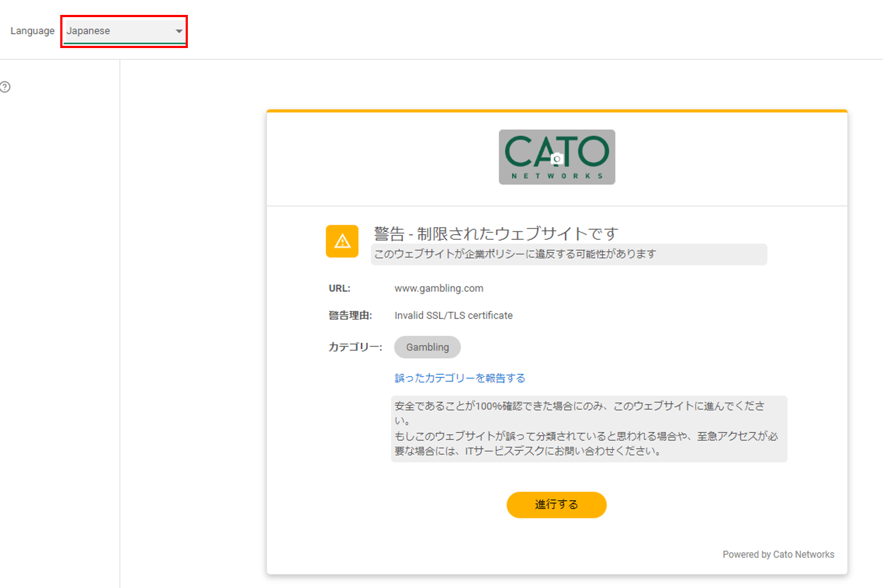Click the heading 警告 - 制限されたウェブサイトです

click(496, 234)
